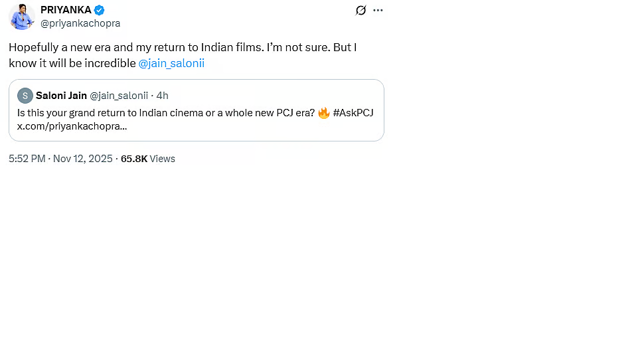Screen dimensions: 644x362
Task: Click Saloni Jain's round 'S' avatar
Action: (x=25, y=96)
